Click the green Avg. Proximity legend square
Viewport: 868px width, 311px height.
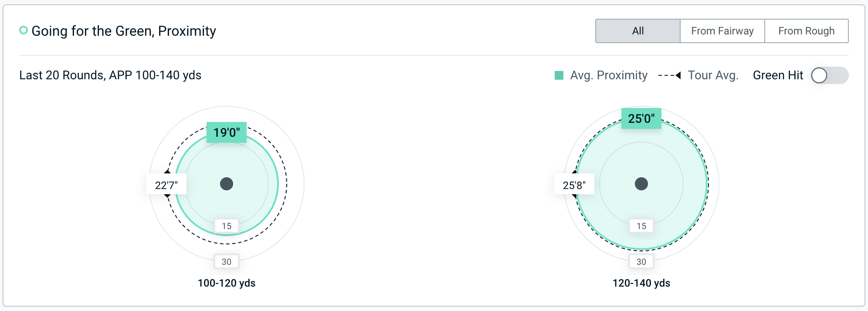559,75
